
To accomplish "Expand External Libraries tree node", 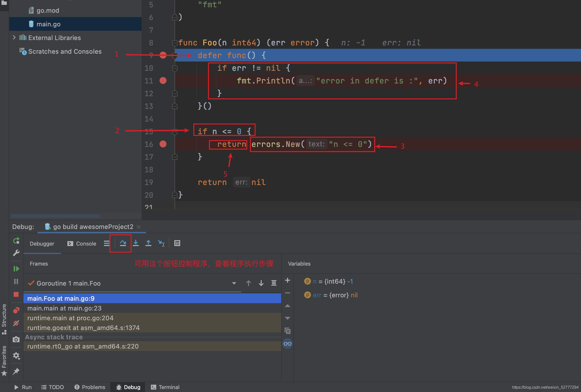I will point(14,38).
